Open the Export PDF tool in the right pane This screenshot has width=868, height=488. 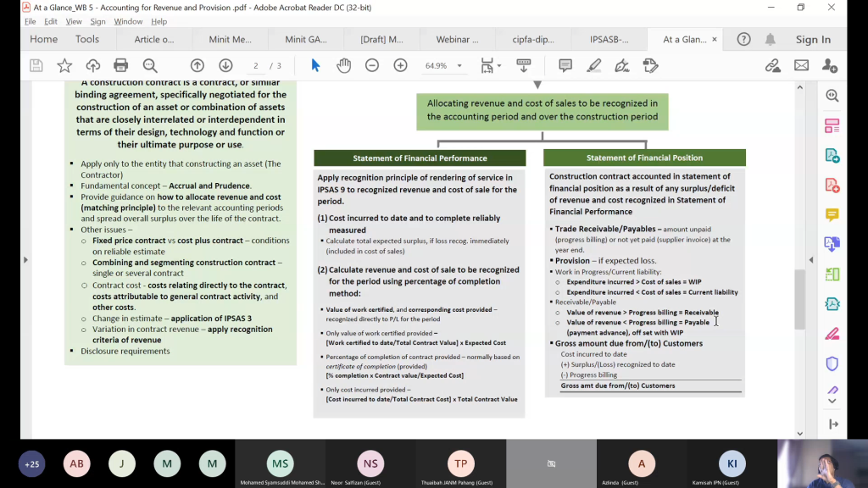[832, 156]
